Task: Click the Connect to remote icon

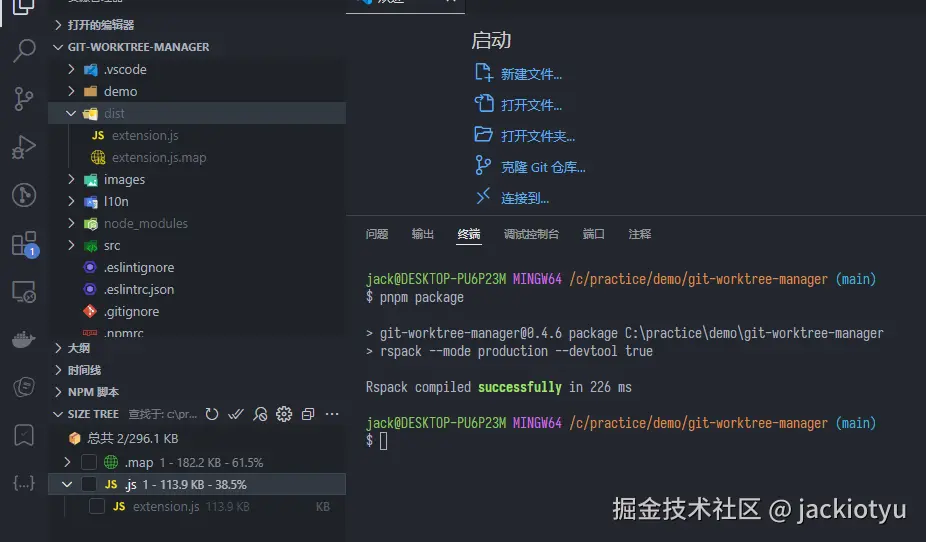Action: [x=483, y=195]
